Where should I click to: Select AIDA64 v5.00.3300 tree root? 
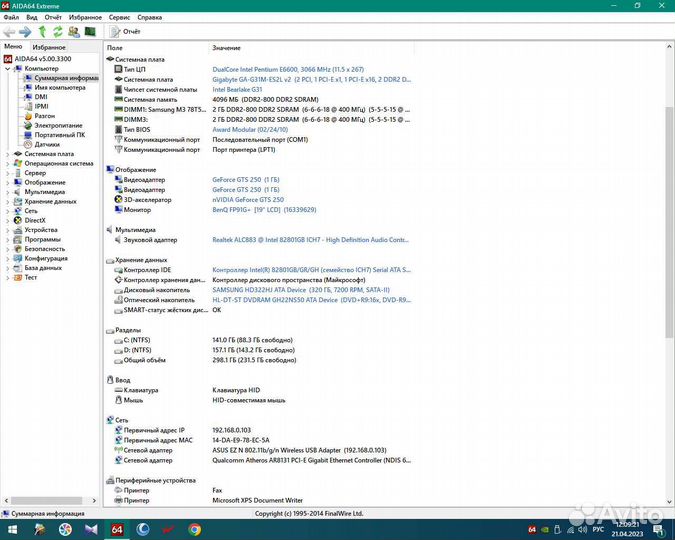pyautogui.click(x=43, y=59)
